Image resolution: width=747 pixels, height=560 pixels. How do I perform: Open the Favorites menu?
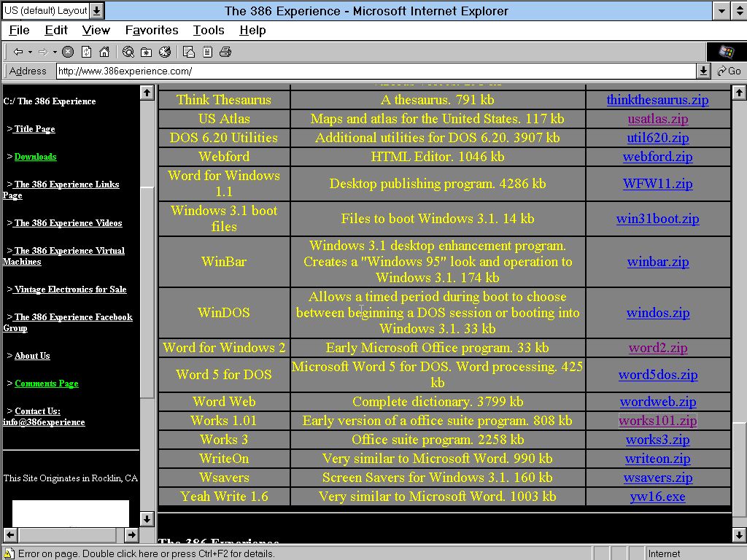pos(152,30)
